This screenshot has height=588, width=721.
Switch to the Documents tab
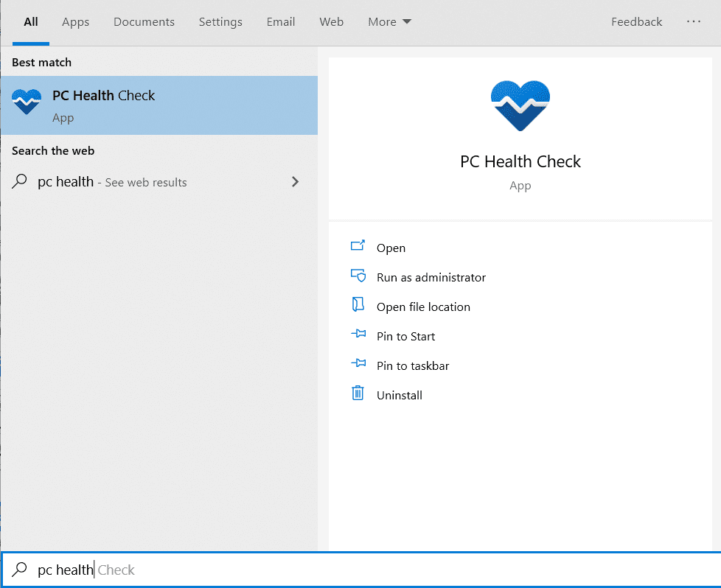[144, 21]
